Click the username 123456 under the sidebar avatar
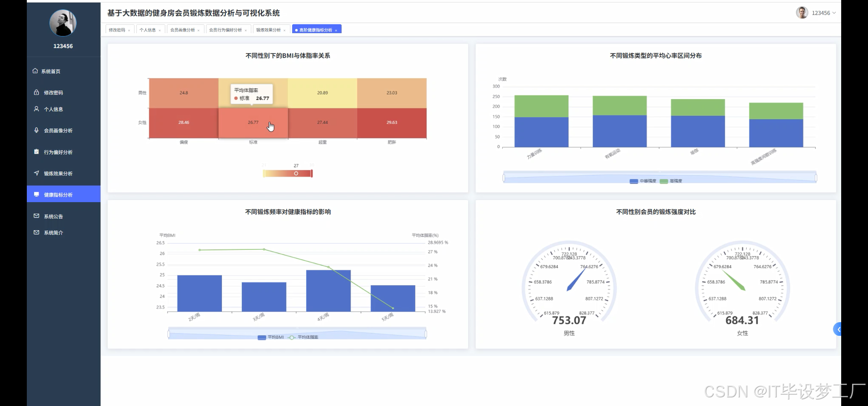868x406 pixels. (x=63, y=46)
